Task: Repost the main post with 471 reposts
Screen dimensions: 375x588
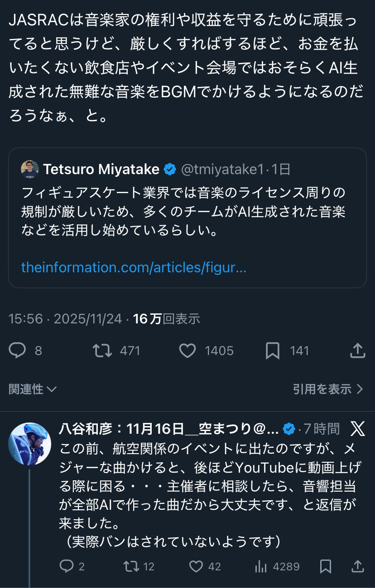Action: [102, 351]
